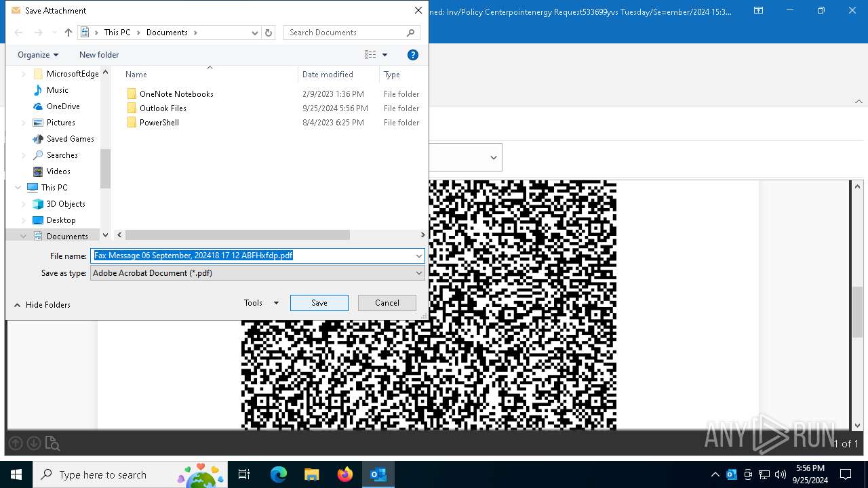The height and width of the screenshot is (488, 868).
Task: Open Task View on taskbar
Action: (x=244, y=474)
